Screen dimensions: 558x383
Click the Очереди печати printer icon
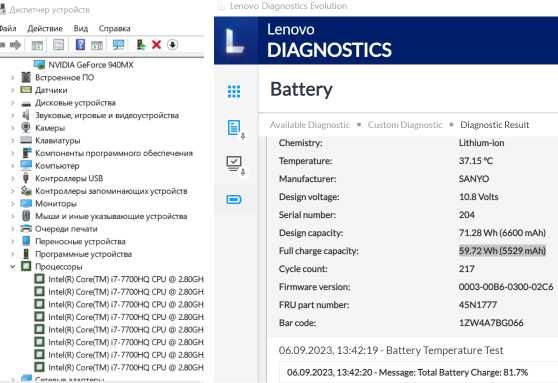(x=26, y=229)
